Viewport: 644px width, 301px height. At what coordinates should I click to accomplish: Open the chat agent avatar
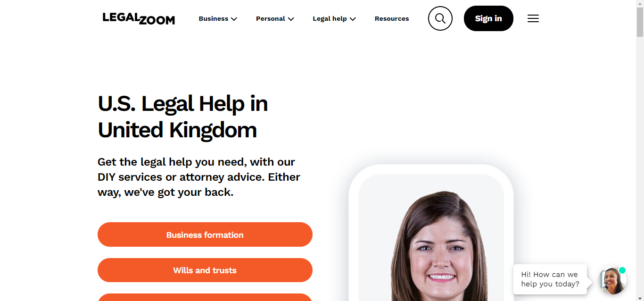coord(612,281)
